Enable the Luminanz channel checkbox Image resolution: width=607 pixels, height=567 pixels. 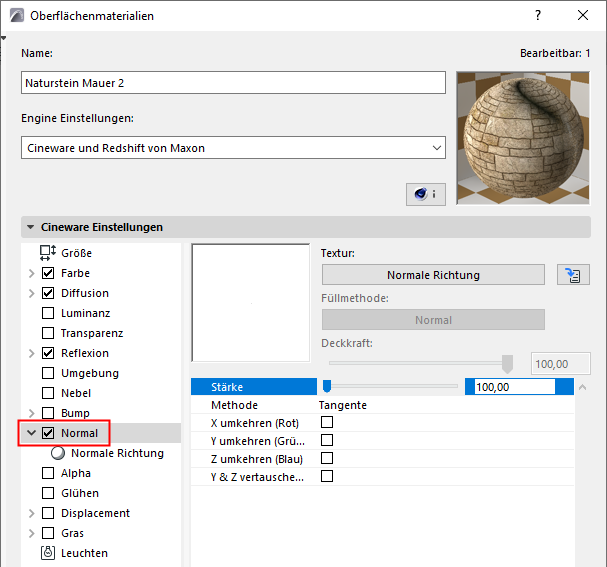(x=48, y=313)
